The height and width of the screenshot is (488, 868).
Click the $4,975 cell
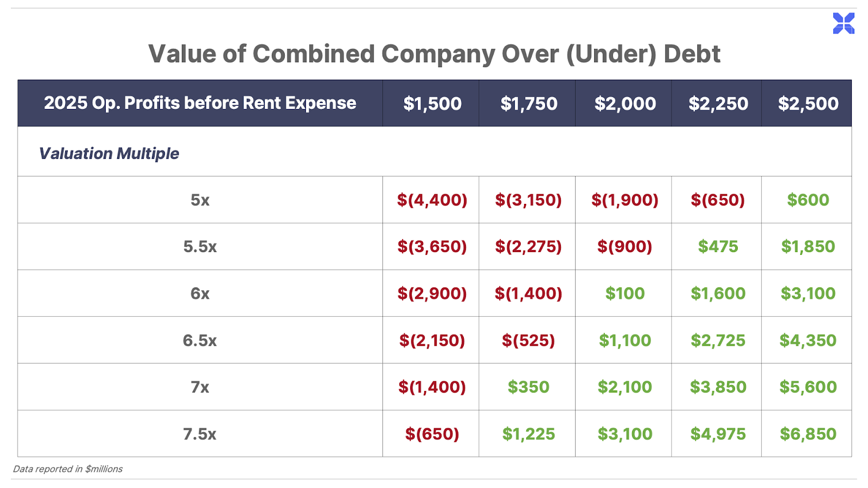pyautogui.click(x=718, y=434)
